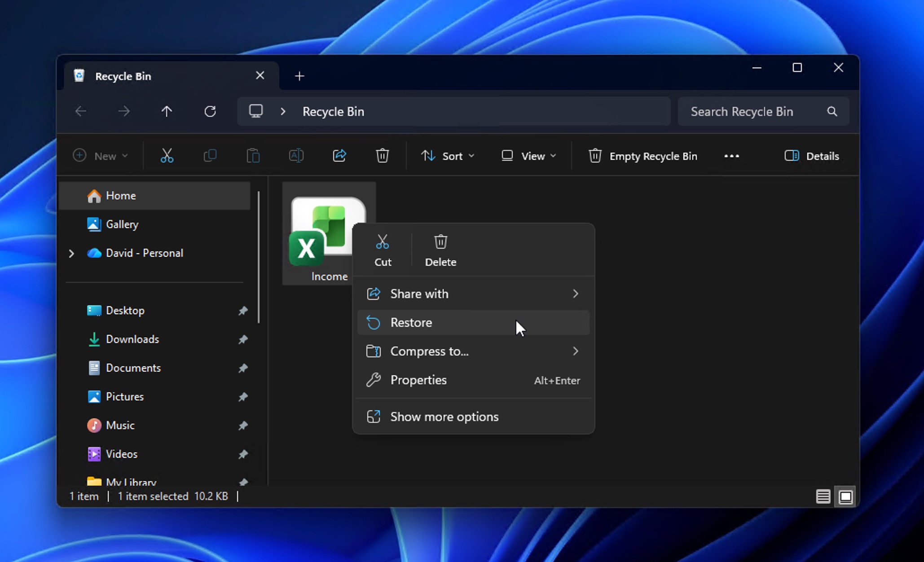Unpin Downloads from quick access
The width and height of the screenshot is (924, 562).
pos(243,339)
